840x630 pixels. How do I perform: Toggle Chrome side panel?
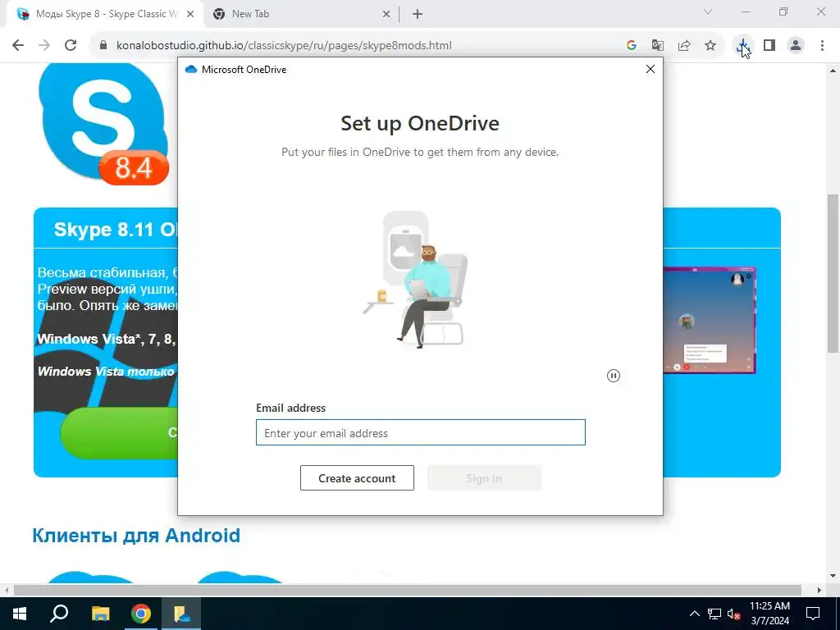coord(769,46)
